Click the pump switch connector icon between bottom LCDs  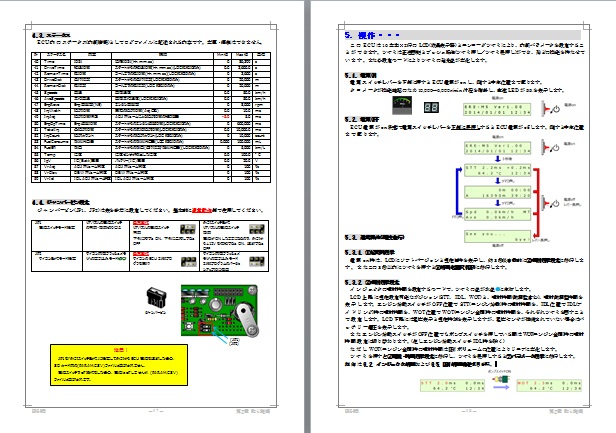point(500,379)
